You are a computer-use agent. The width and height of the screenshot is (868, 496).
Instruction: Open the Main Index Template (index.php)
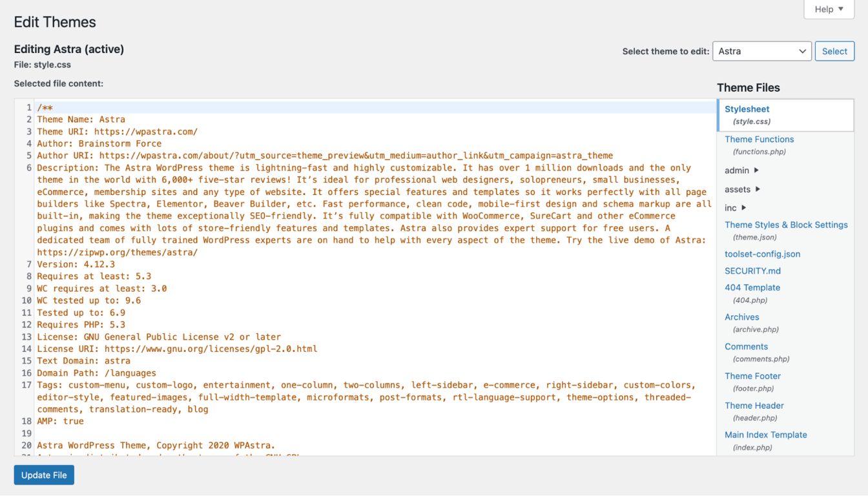coord(765,435)
